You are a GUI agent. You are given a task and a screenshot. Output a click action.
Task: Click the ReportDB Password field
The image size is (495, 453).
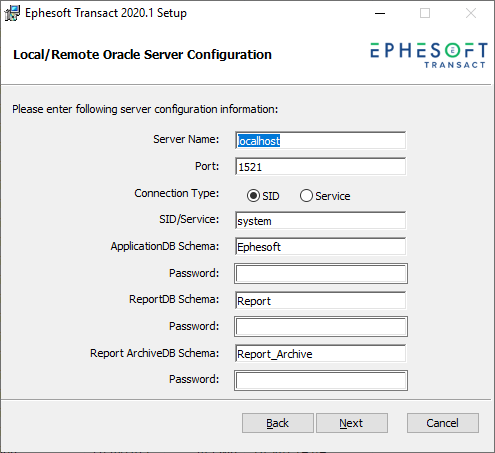321,327
